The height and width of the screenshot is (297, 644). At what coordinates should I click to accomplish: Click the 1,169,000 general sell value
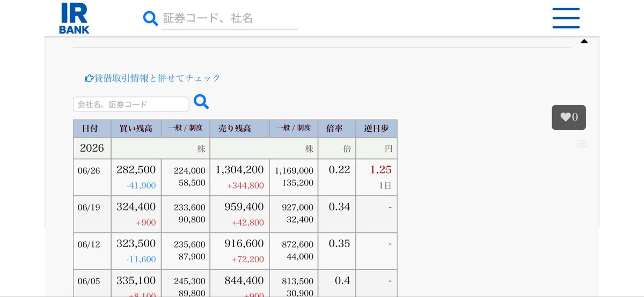[294, 170]
